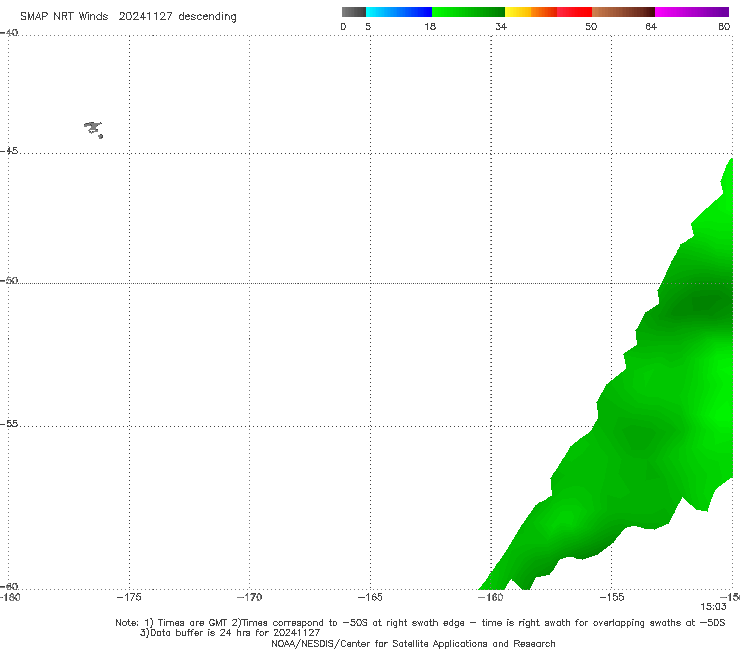740x650 pixels.
Task: Click the SMAP NRT Winds title text
Action: pos(64,16)
